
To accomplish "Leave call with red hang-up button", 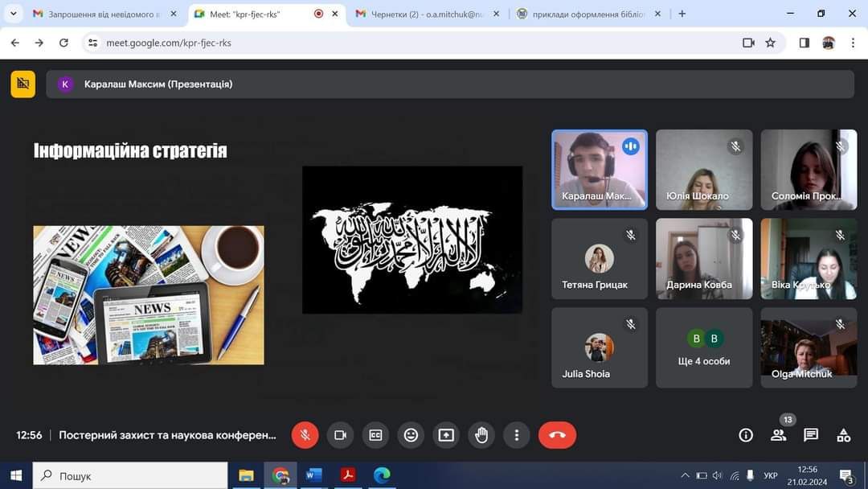I will 558,435.
